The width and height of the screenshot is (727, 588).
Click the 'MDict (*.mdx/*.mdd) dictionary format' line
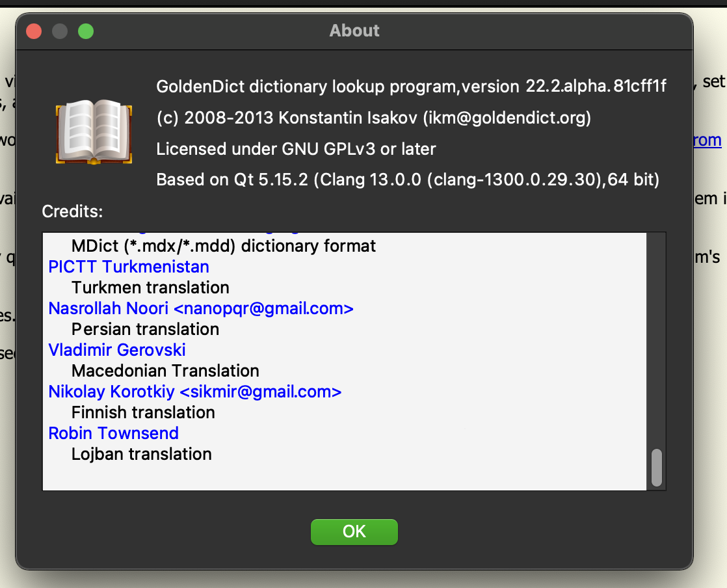tap(224, 246)
